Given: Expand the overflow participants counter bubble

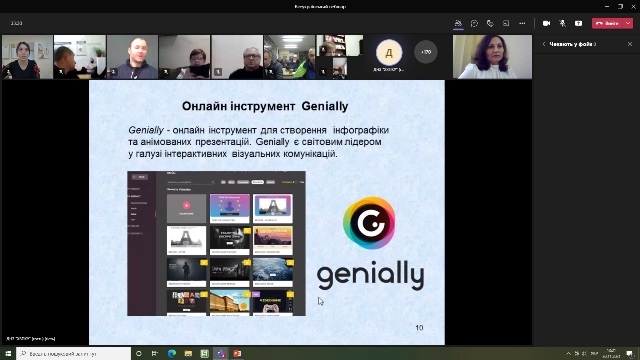Looking at the screenshot, I should (x=426, y=52).
